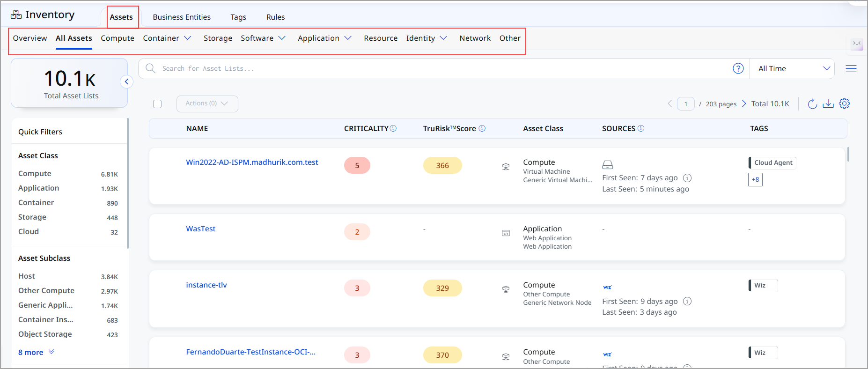Viewport: 868px width, 369px height.
Task: Expand the Container menu
Action: pos(188,38)
